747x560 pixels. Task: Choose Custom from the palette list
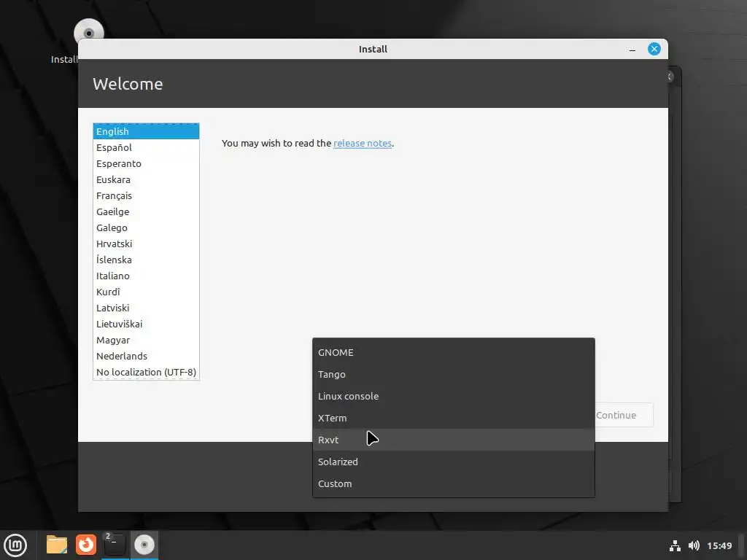(454, 484)
